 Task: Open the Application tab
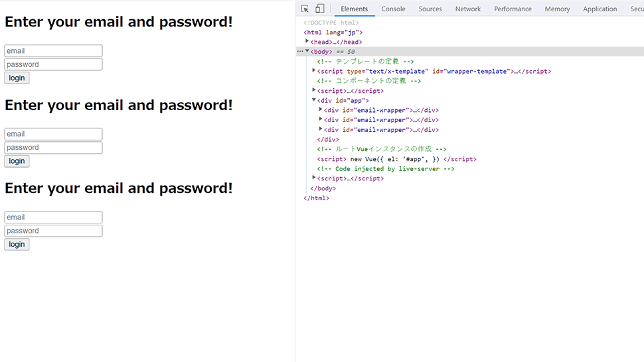pos(600,9)
